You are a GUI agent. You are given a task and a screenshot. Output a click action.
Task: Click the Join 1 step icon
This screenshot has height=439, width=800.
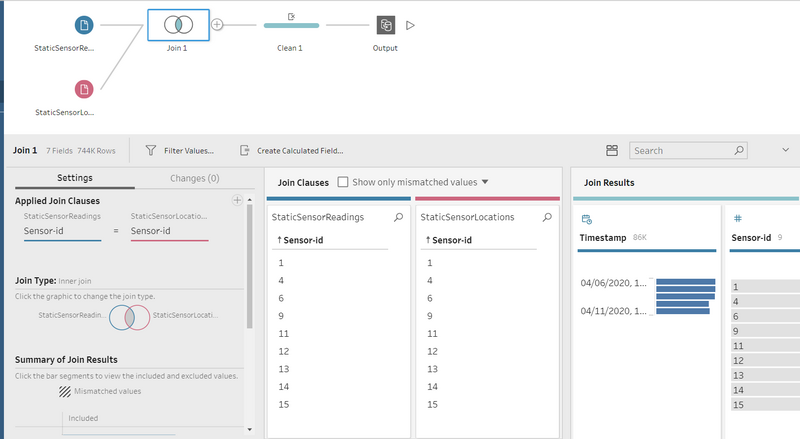point(178,25)
